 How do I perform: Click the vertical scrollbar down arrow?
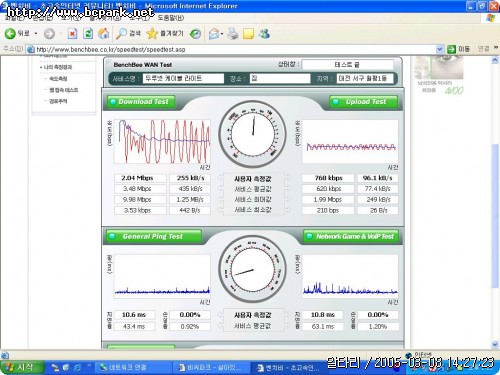pos(495,344)
